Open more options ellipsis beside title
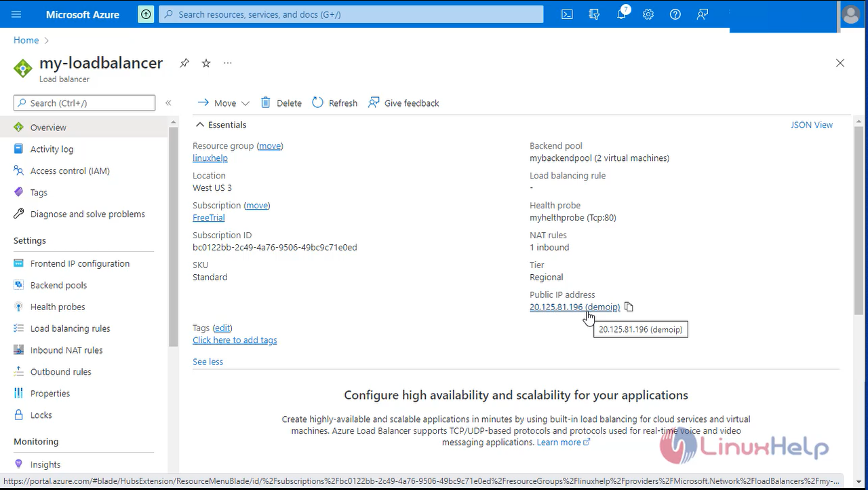868x490 pixels. [228, 63]
